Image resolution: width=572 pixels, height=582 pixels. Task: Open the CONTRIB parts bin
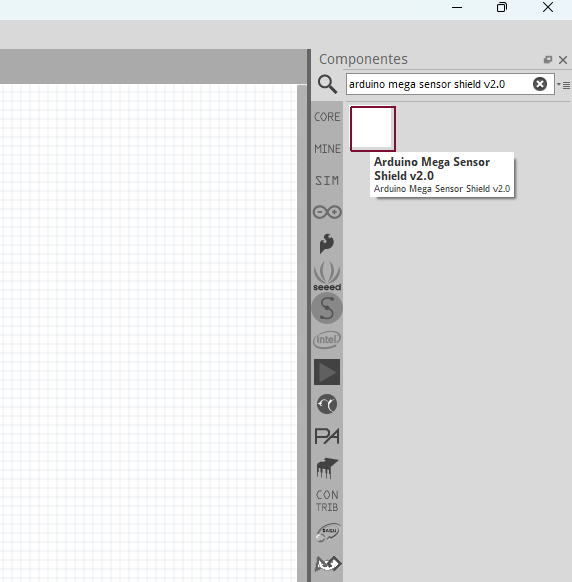tap(327, 500)
